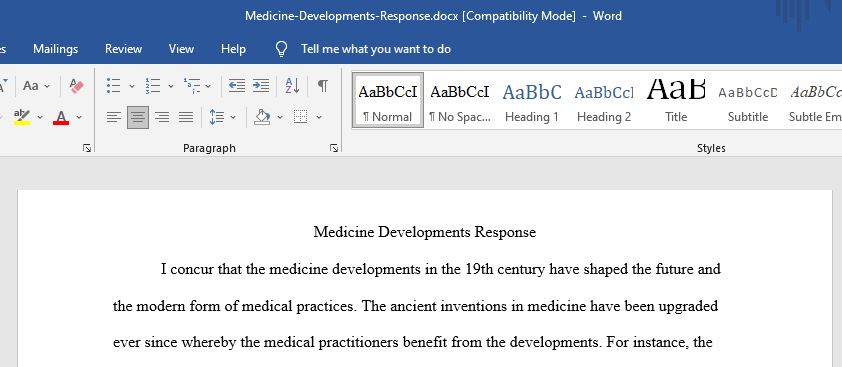Click the Multilevel List icon
The width and height of the screenshot is (842, 367).
pos(192,85)
